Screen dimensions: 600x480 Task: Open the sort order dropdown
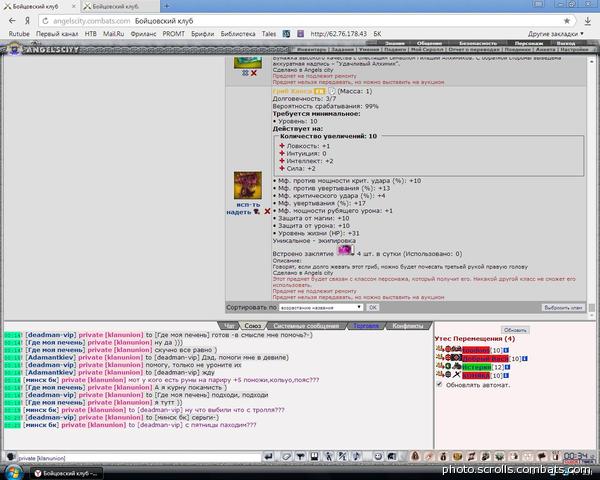click(321, 307)
